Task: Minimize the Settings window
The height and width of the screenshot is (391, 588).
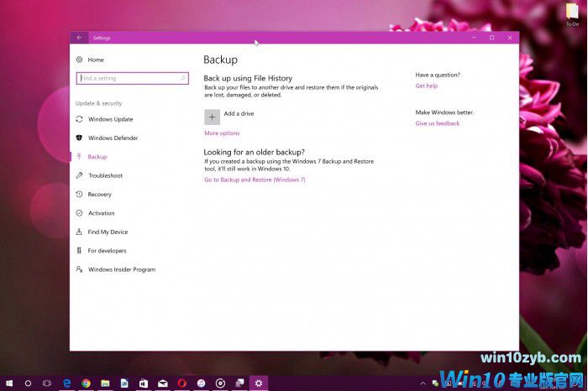Action: (x=474, y=38)
